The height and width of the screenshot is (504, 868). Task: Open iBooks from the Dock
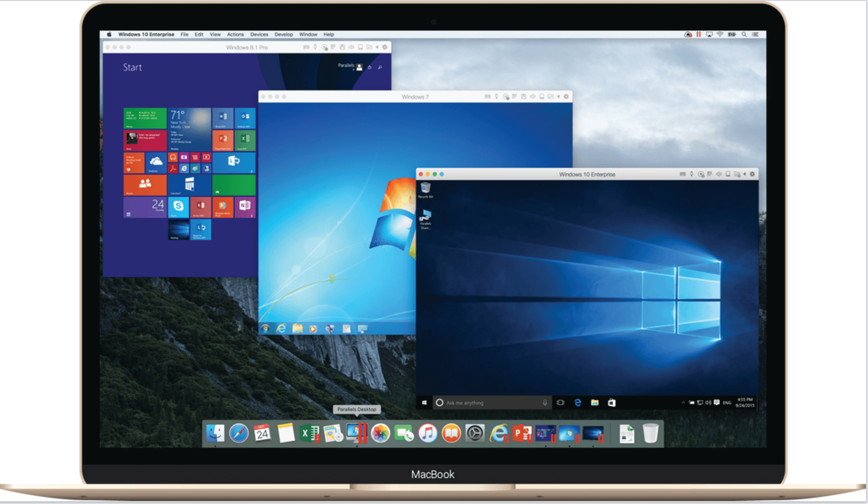coord(451,433)
